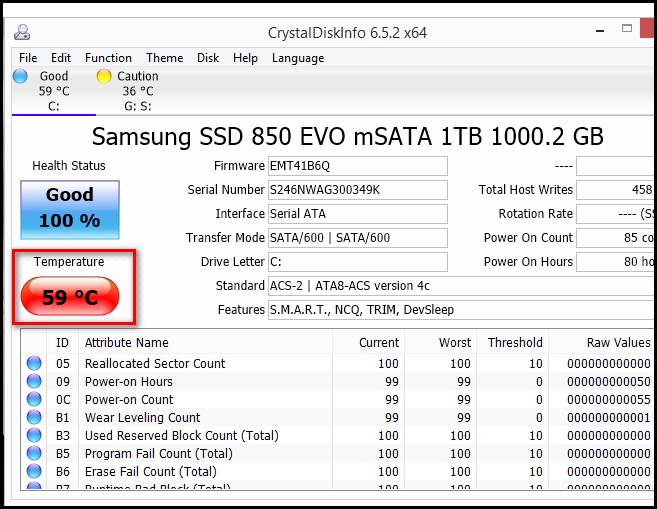
Task: Click the CrystalDiskInfo app icon in title bar
Action: [22, 32]
